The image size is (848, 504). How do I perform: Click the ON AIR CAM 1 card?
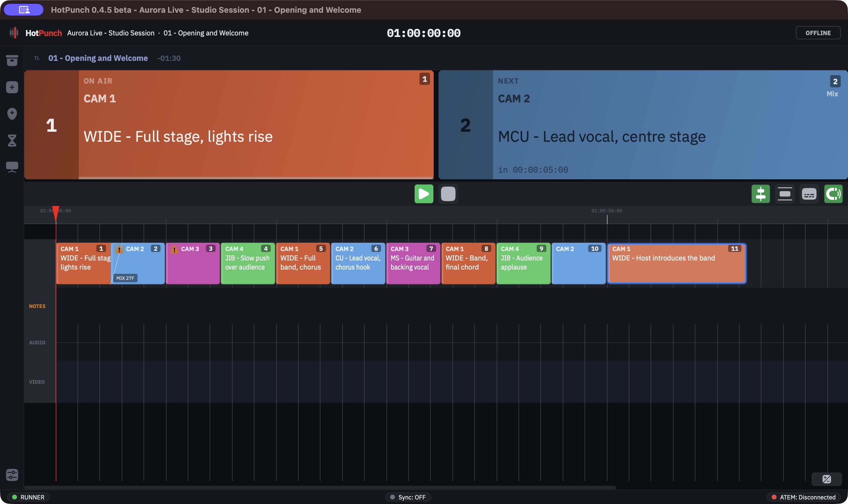tap(229, 125)
